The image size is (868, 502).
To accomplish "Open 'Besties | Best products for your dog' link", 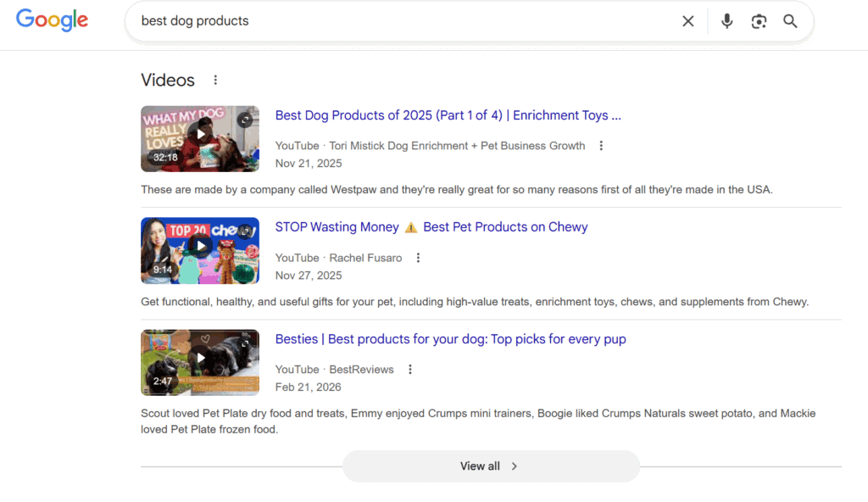I will [451, 339].
